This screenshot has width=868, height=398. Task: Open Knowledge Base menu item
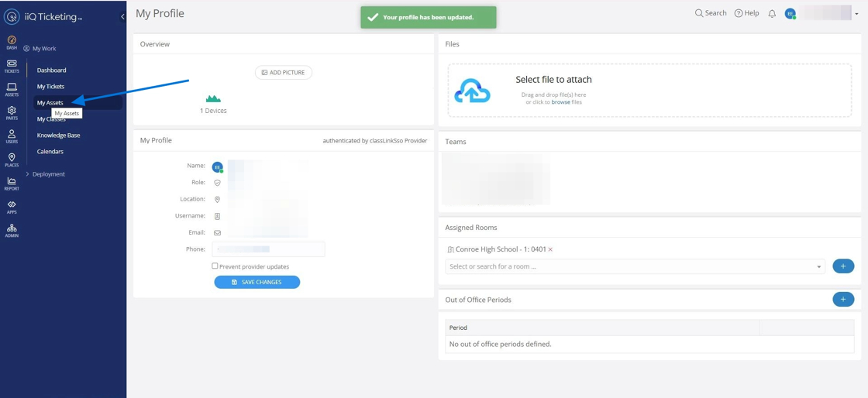(59, 136)
